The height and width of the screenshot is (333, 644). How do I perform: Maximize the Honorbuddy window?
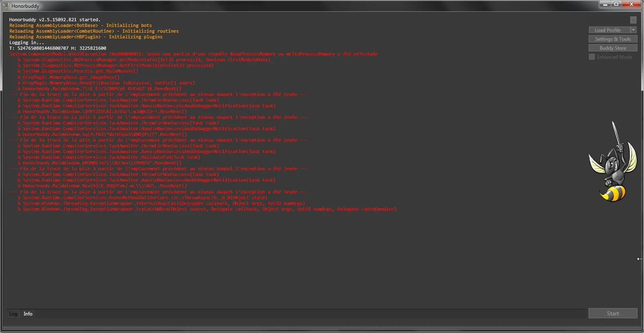pyautogui.click(x=616, y=4)
